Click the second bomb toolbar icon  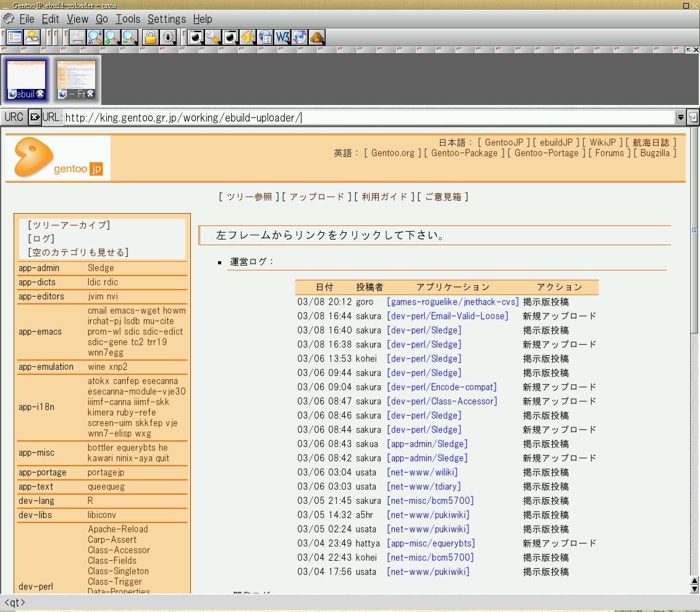(x=231, y=37)
